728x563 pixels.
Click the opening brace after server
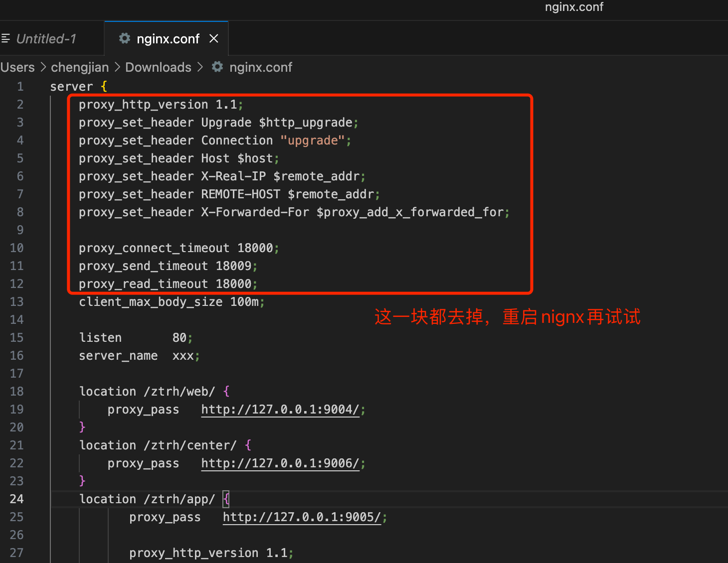[104, 87]
